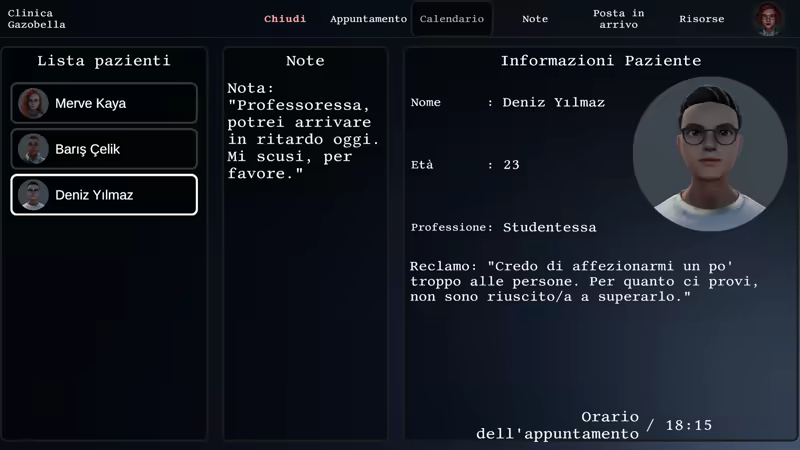This screenshot has height=450, width=800.
Task: Click the user avatar icon in top-right corner
Action: click(x=768, y=19)
